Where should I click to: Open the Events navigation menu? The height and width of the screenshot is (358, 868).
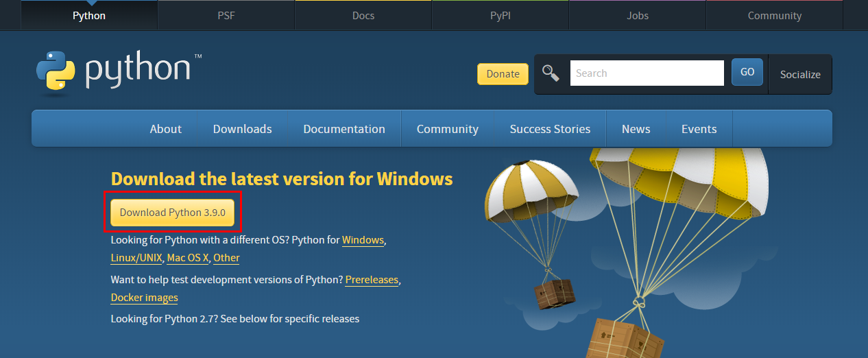tap(699, 129)
